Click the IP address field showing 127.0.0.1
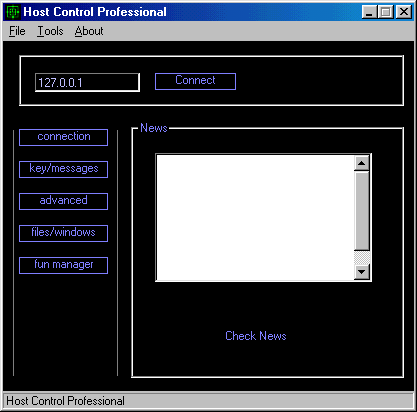This screenshot has width=417, height=412. click(87, 82)
